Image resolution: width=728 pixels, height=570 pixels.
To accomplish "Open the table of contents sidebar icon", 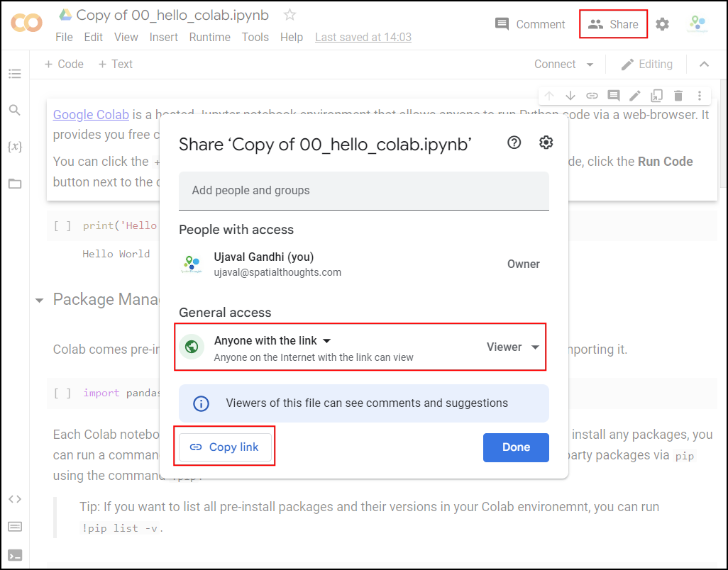I will point(14,74).
